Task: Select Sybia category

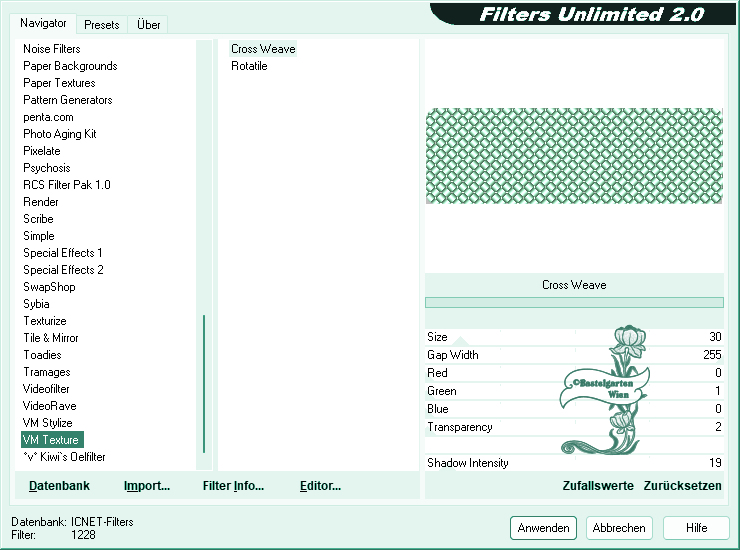Action: click(x=36, y=304)
